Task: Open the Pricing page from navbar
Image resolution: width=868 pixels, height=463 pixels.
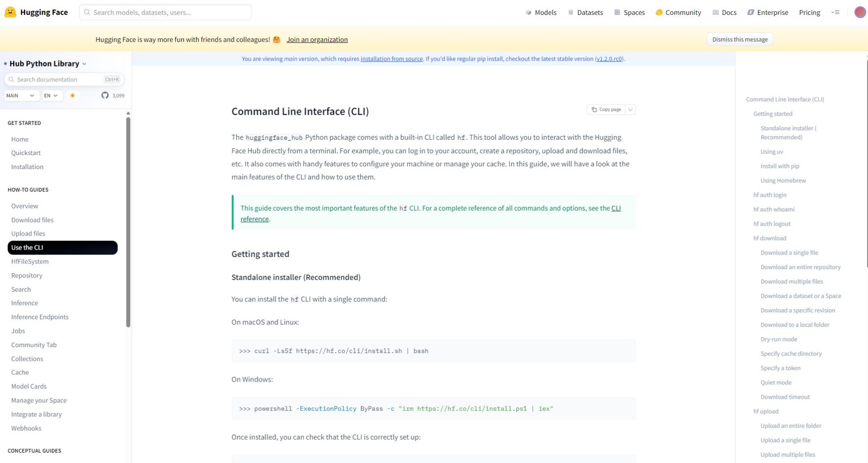Action: tap(809, 13)
